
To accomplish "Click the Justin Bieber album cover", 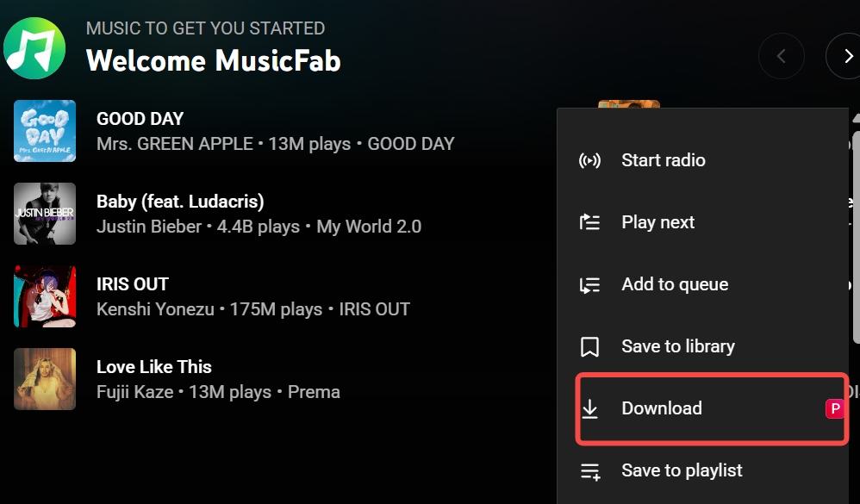I will 45,213.
